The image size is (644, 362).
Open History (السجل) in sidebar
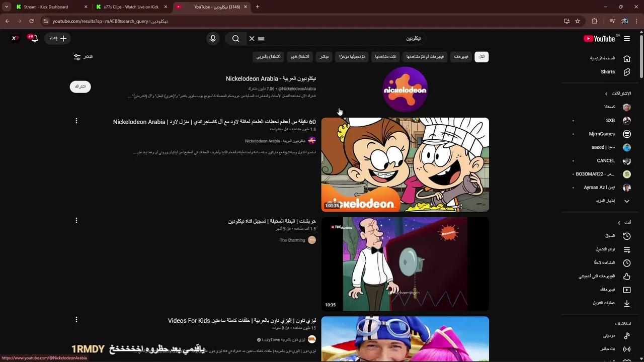[617, 236]
